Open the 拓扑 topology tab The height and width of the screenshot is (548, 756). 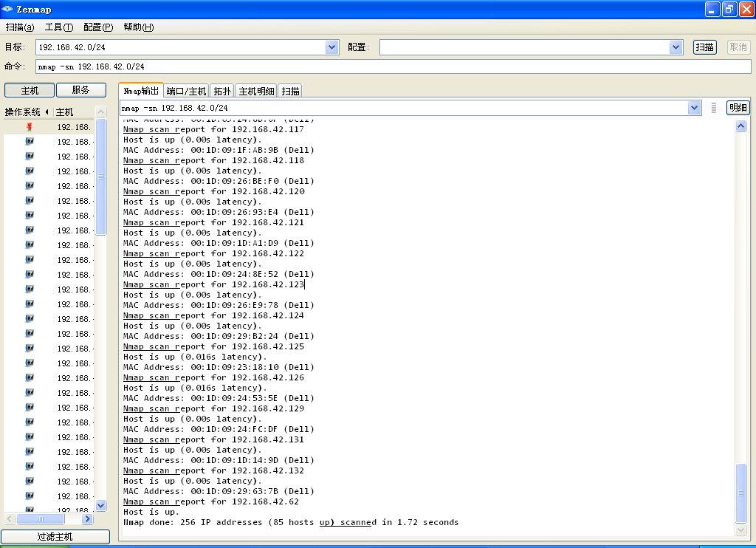click(222, 91)
